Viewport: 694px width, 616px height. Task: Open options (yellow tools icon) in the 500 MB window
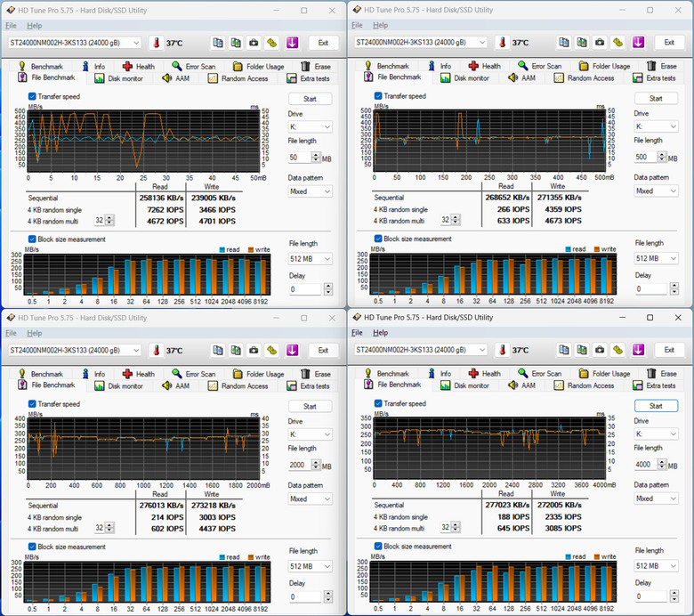[x=617, y=42]
